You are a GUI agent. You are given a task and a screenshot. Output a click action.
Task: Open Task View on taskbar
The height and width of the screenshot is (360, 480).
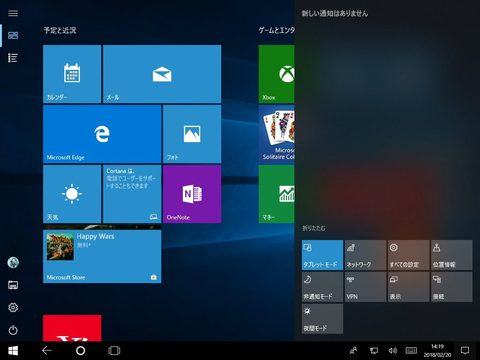(114, 351)
